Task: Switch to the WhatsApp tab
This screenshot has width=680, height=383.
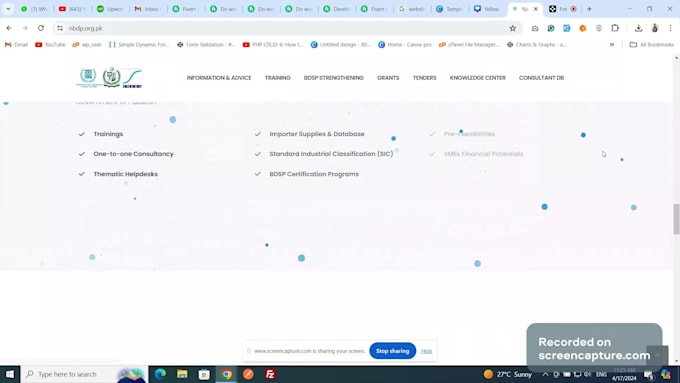Action: coord(35,9)
